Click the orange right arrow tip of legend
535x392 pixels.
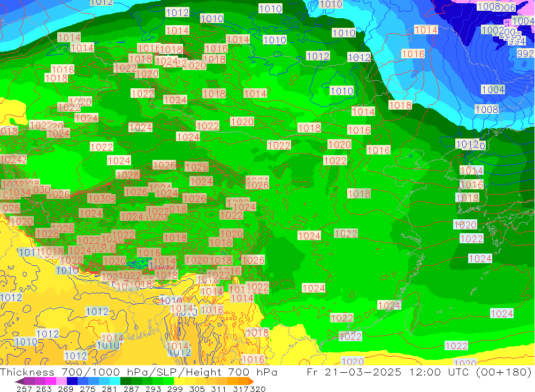coord(251,381)
